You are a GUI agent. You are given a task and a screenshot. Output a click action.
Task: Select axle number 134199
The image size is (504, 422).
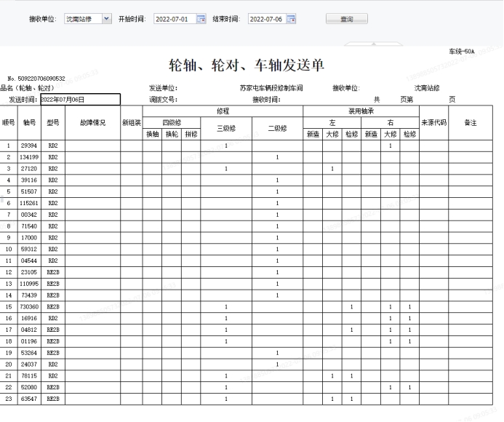point(29,157)
